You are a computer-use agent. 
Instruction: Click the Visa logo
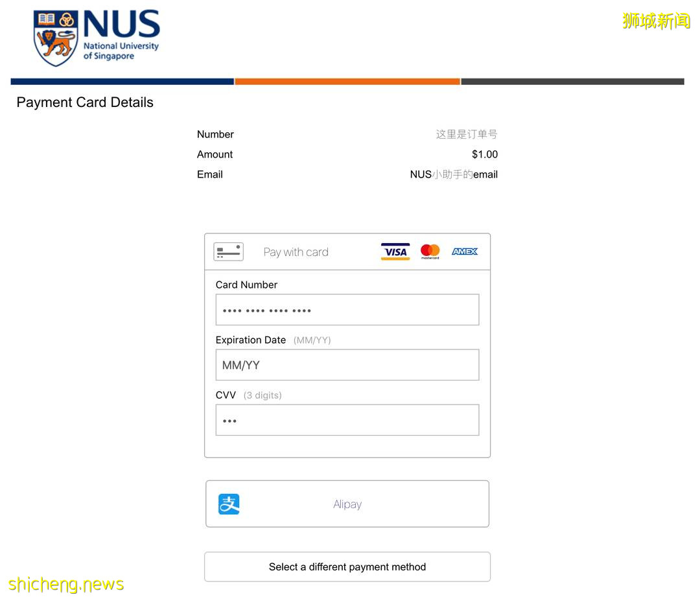(395, 252)
